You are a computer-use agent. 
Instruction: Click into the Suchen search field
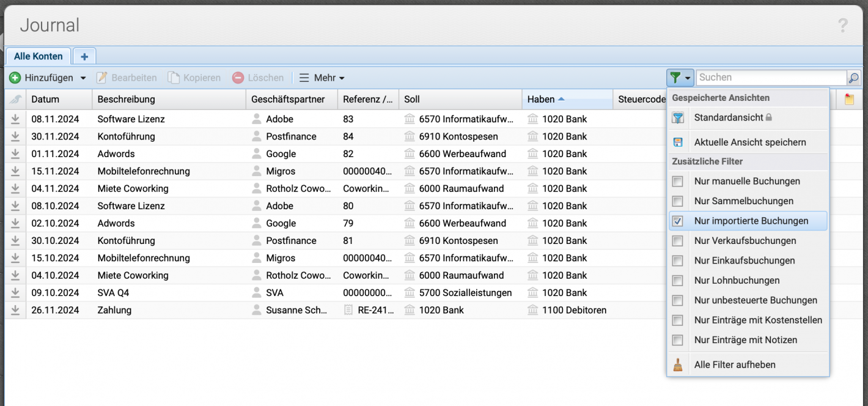[x=771, y=78]
